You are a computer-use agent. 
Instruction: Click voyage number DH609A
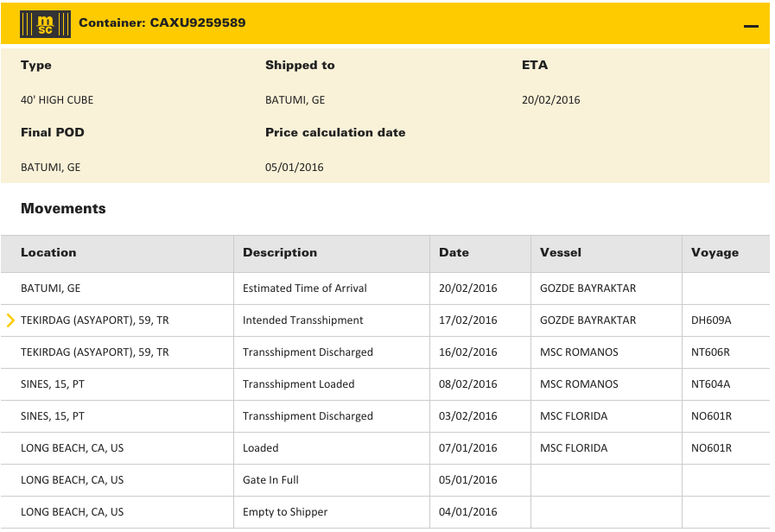click(x=711, y=320)
